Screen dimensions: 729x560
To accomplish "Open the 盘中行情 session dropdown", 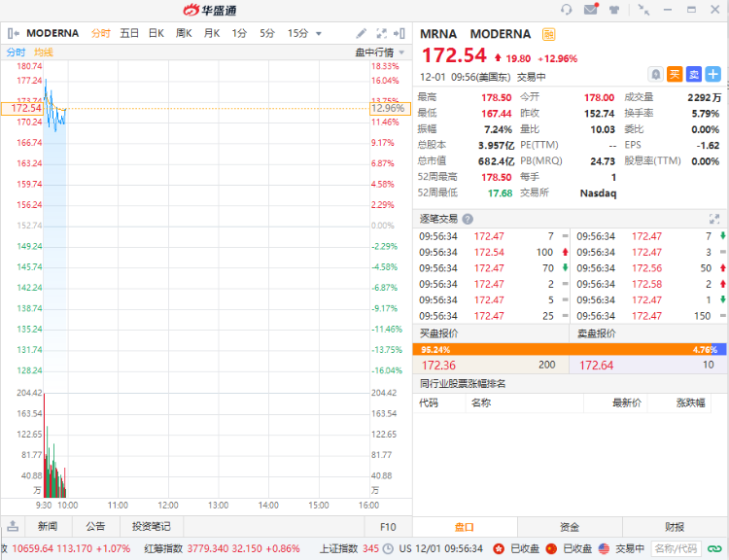I will [380, 52].
